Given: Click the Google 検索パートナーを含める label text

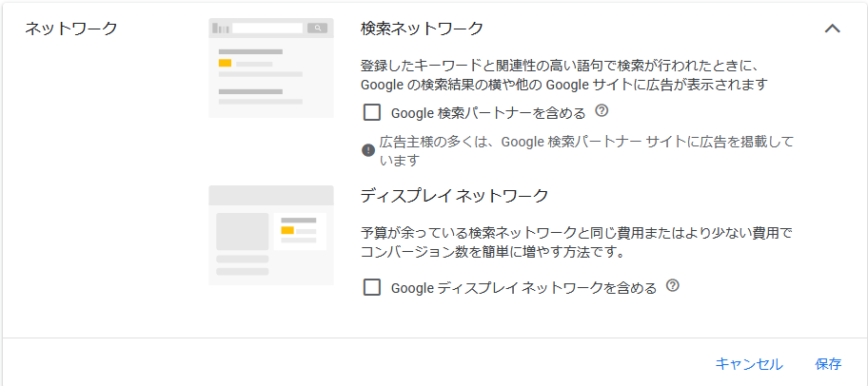Looking at the screenshot, I should click(488, 113).
